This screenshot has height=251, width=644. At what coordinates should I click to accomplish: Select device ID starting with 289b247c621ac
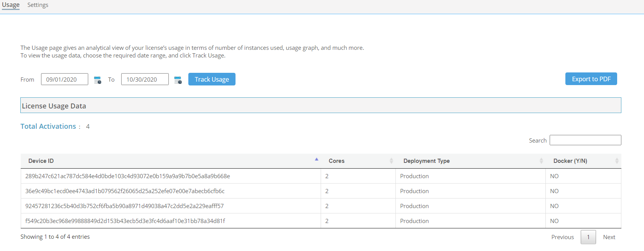[128, 176]
